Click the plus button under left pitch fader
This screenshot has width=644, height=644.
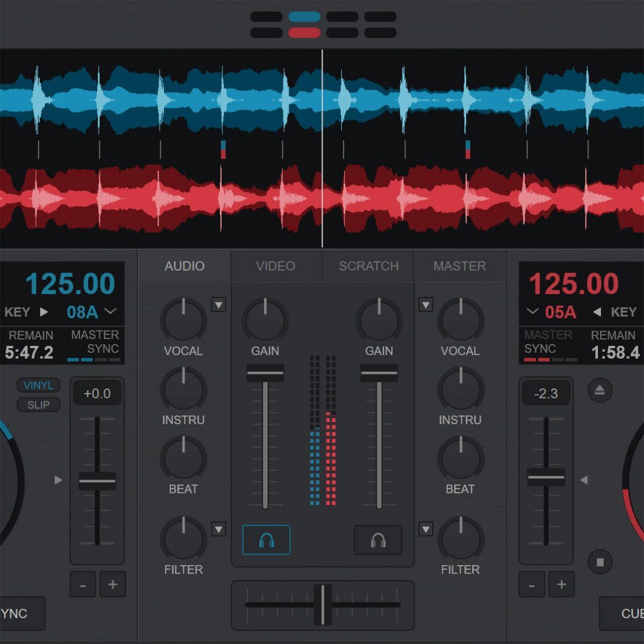pos(113,584)
